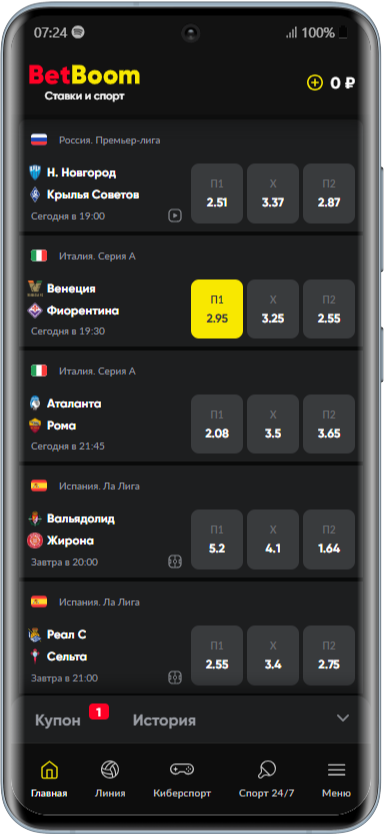Screen dimensions: 384x834
Task: Switch to the История tab
Action: [x=164, y=720]
